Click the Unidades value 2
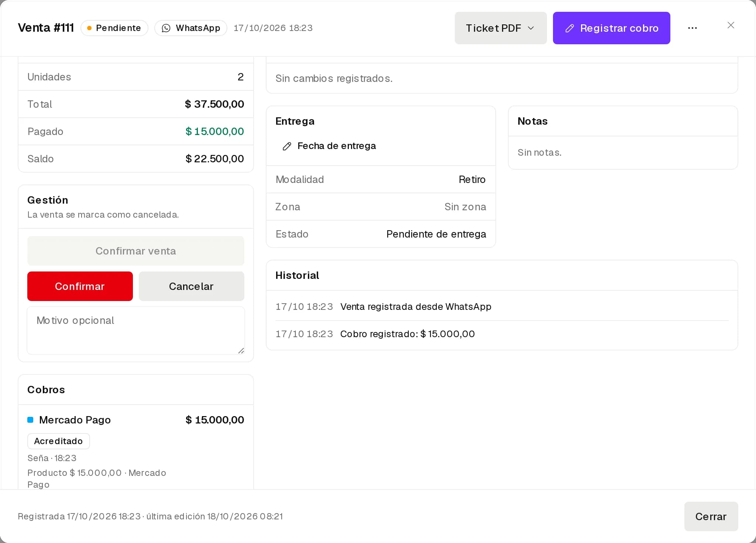This screenshot has height=543, width=756. [241, 77]
